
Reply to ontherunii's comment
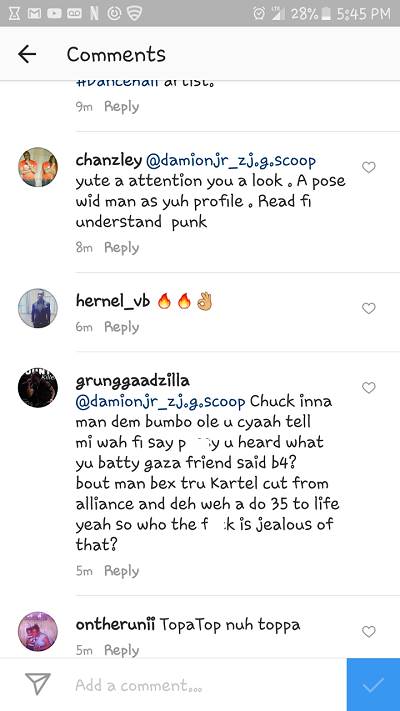point(122,650)
